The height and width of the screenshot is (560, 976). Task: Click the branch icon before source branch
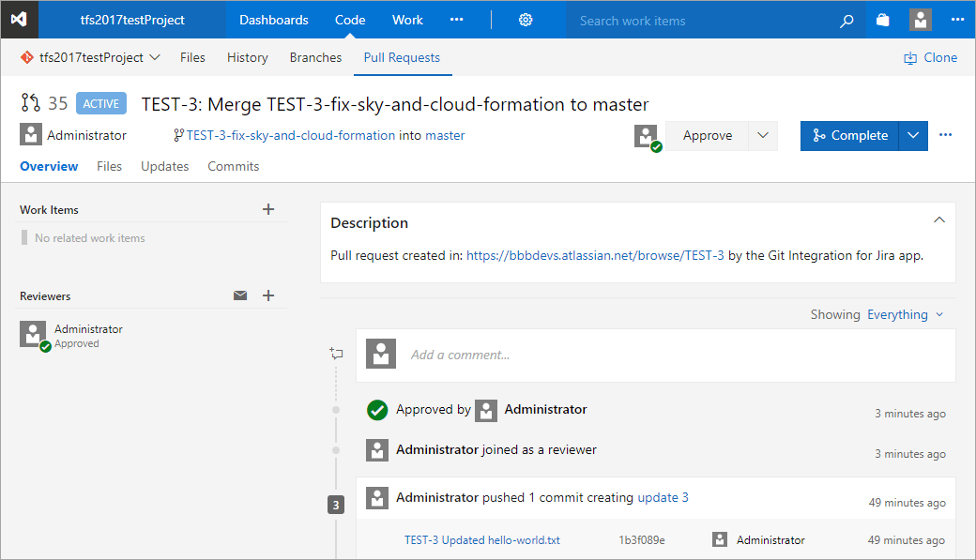[x=178, y=135]
